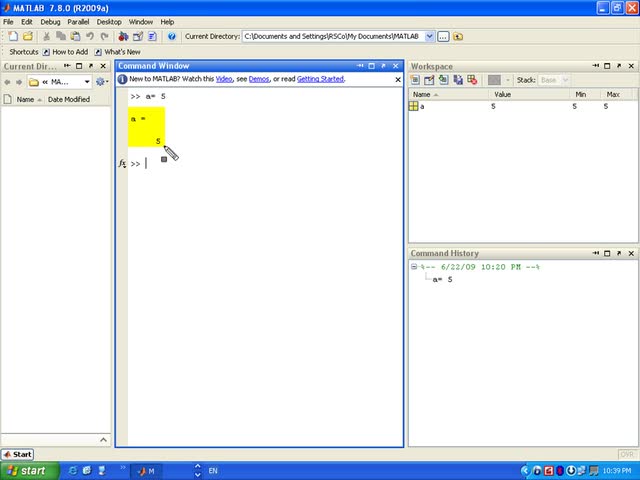This screenshot has height=480, width=640.
Task: Sort files by Date Modified column
Action: click(69, 99)
